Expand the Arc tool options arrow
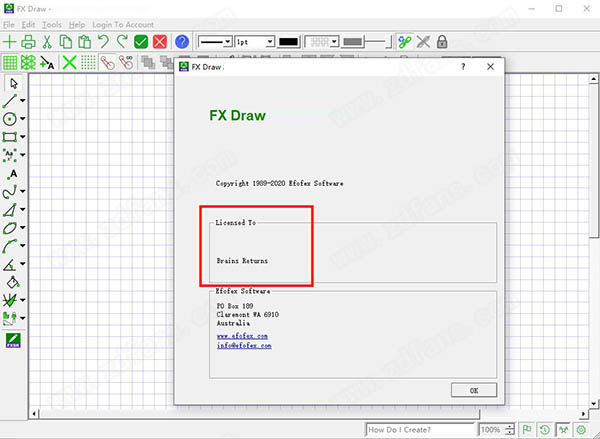600x439 pixels. click(x=23, y=245)
